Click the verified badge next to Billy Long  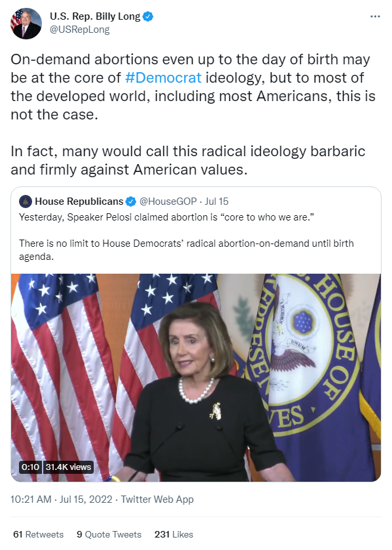coord(148,16)
